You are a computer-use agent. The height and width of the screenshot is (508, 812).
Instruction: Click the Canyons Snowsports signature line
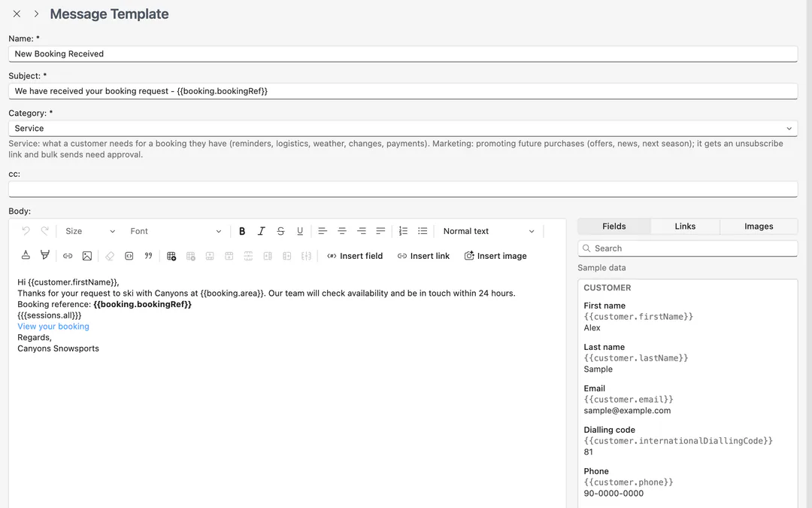(x=58, y=348)
